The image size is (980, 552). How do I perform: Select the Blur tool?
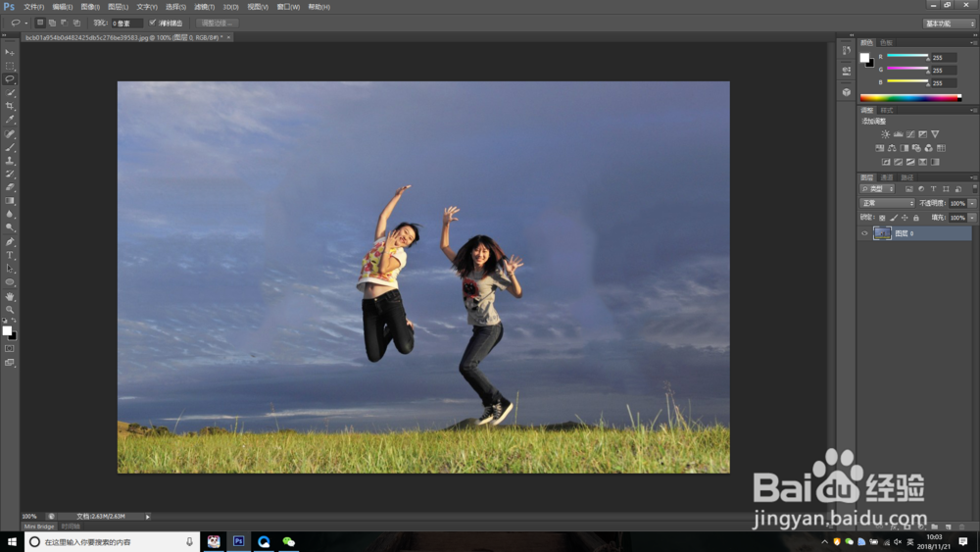[10, 215]
